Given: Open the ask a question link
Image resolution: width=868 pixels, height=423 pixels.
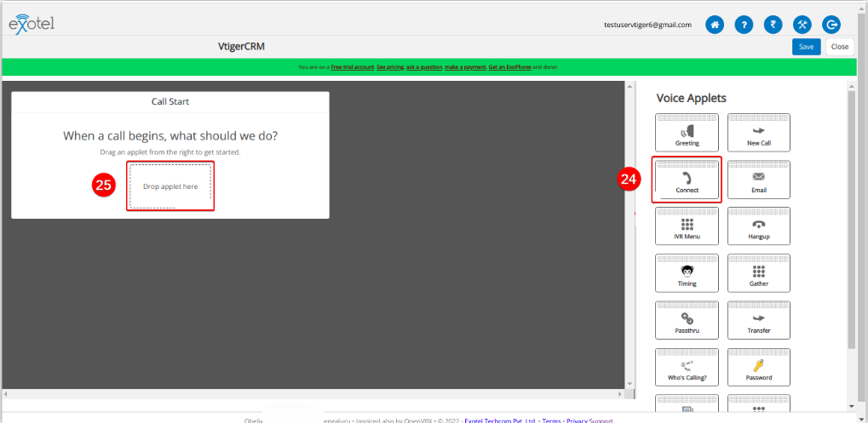Looking at the screenshot, I should pos(424,67).
